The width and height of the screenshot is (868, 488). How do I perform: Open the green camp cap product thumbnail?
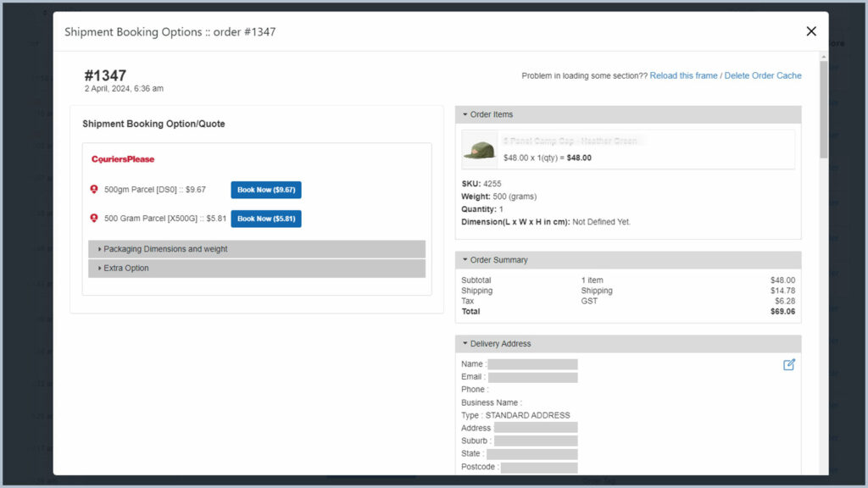pos(480,150)
